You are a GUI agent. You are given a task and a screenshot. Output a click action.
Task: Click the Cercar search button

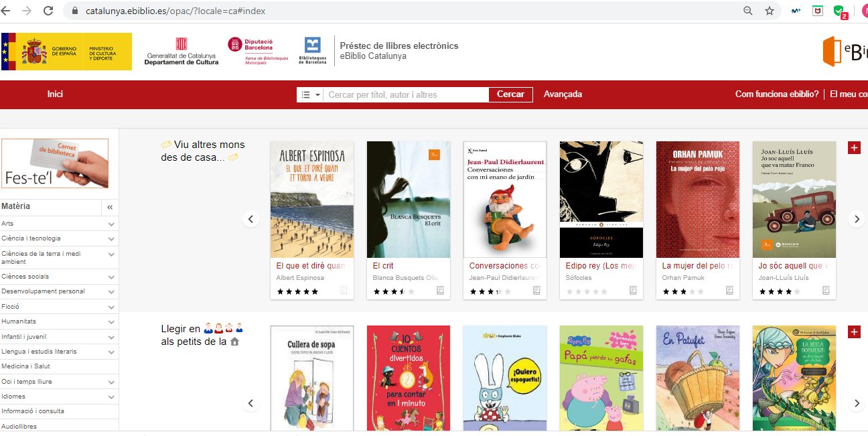(510, 94)
